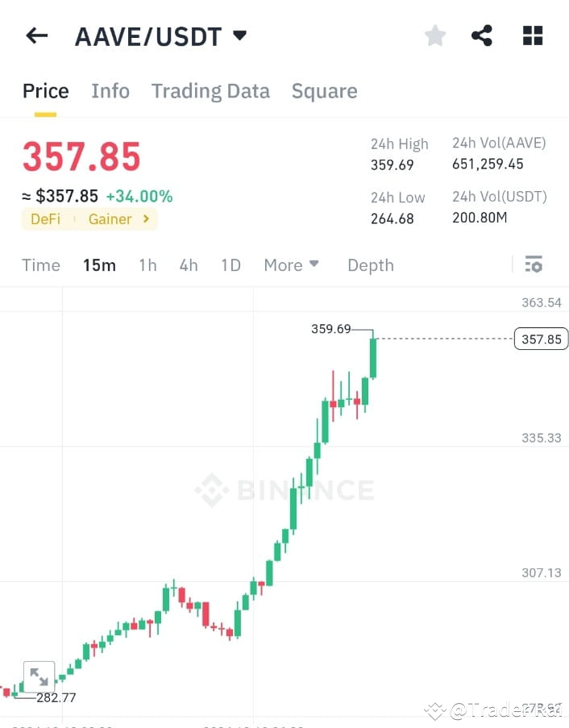Open chart indicator settings icon beside Depth
The width and height of the screenshot is (569, 728).
click(534, 264)
